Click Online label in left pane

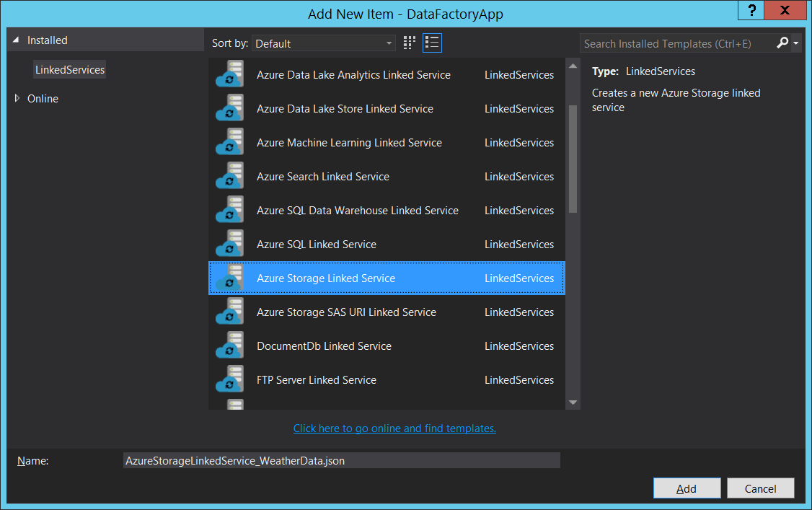tap(43, 98)
